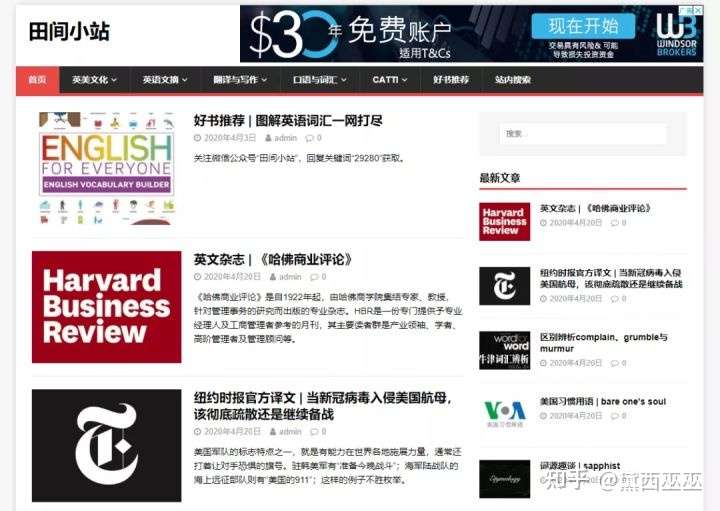The image size is (720, 511).
Task: Click 现在开始 button in the ad banner
Action: click(x=583, y=26)
